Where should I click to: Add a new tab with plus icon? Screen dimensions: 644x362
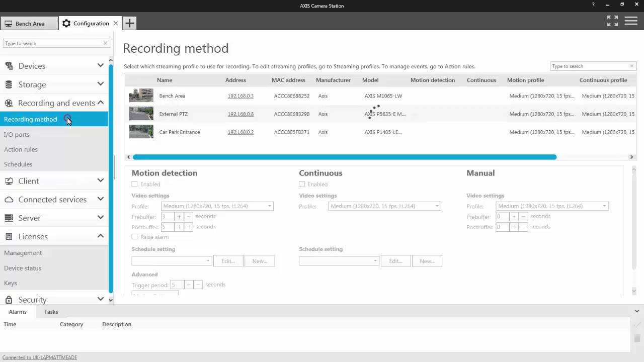click(129, 23)
